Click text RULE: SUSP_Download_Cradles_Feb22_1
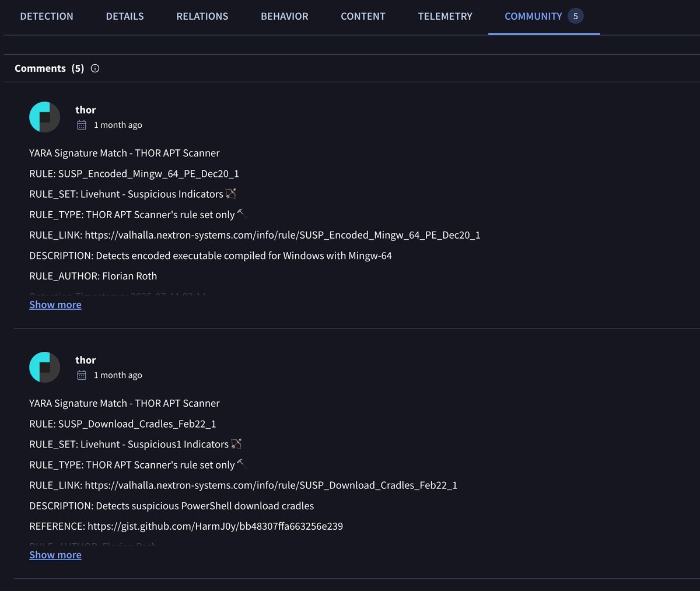 [x=123, y=424]
